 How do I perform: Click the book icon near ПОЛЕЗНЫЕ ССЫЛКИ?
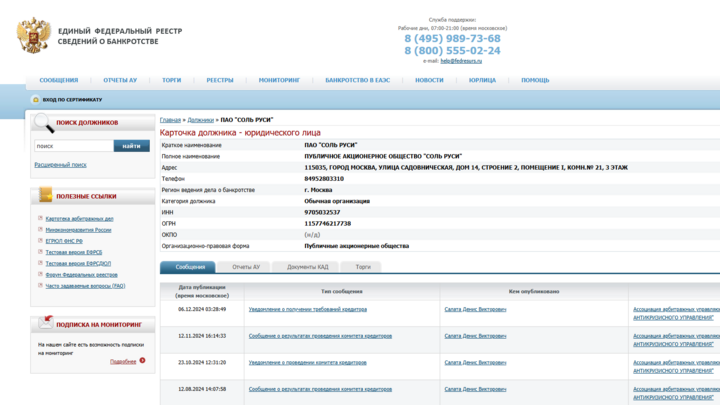coord(45,195)
